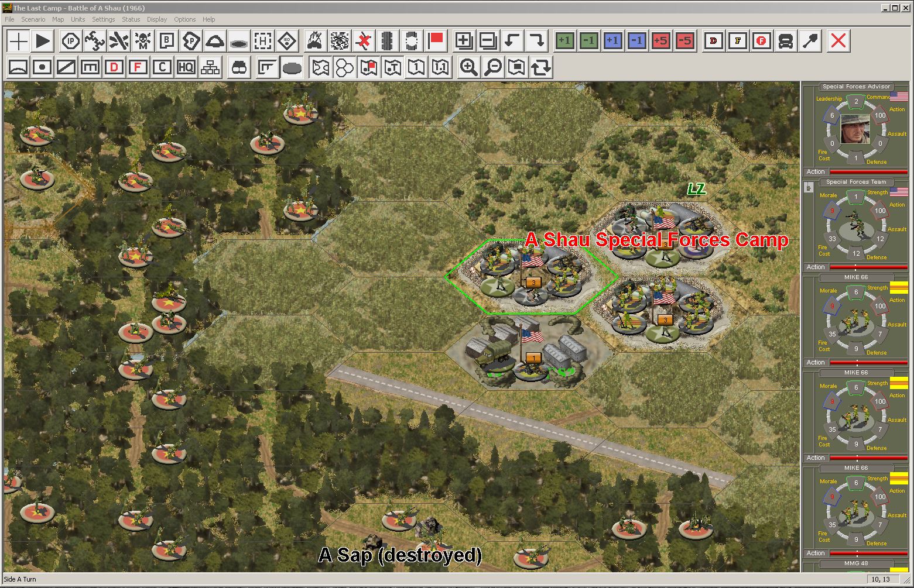Image resolution: width=914 pixels, height=588 pixels.
Task: Click the P pillbox shaped icon
Action: tap(191, 41)
